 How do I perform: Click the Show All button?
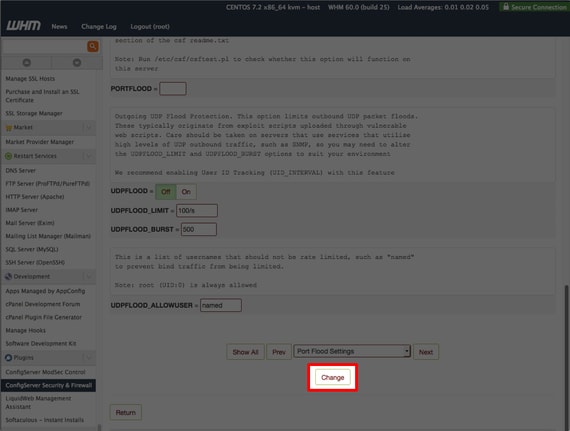(245, 352)
